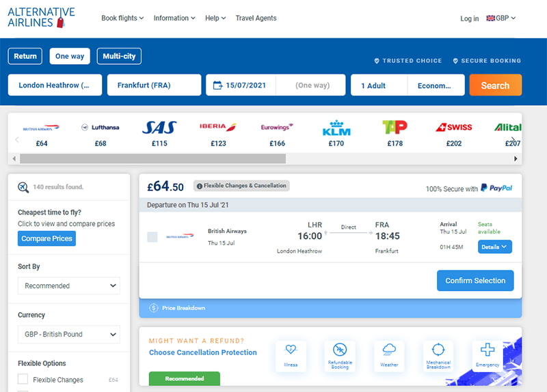Image resolution: width=547 pixels, height=392 pixels.
Task: Expand the Price Breakdown bar
Action: tap(330, 308)
